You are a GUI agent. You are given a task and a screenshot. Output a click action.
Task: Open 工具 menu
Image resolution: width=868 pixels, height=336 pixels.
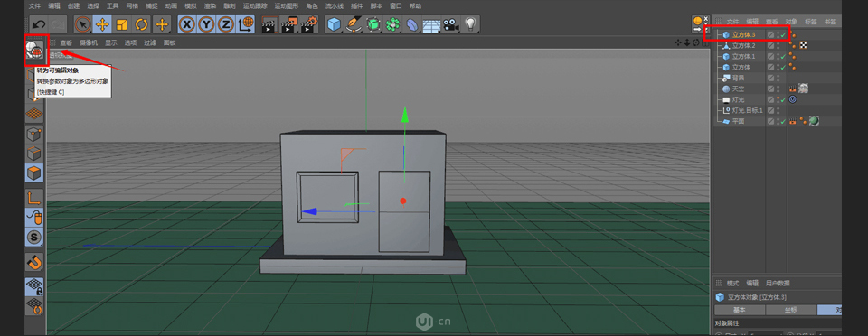(x=113, y=6)
